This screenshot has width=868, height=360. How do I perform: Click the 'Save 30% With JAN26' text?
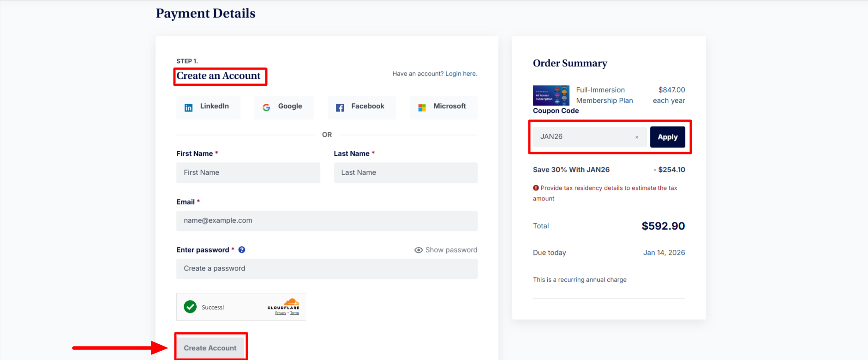pos(571,170)
